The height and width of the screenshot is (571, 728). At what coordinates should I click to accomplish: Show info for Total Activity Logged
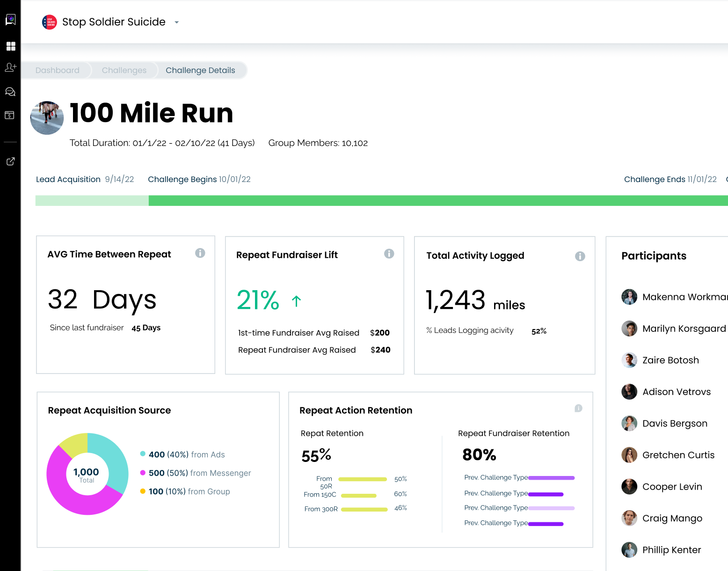(580, 256)
